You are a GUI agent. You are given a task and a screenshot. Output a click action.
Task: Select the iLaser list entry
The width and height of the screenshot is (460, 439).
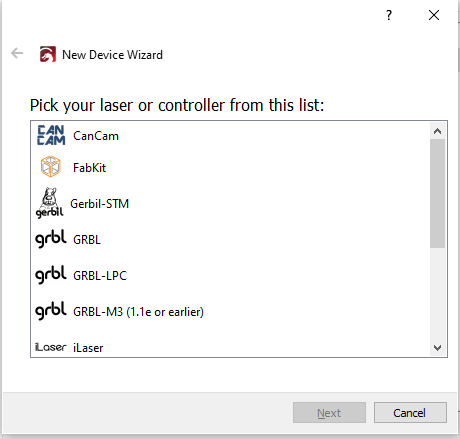pyautogui.click(x=230, y=347)
